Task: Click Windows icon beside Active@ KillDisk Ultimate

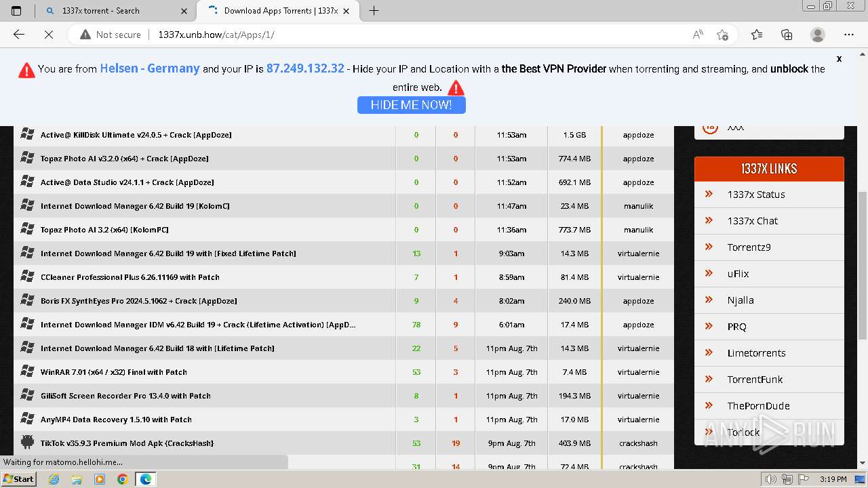Action: coord(27,134)
